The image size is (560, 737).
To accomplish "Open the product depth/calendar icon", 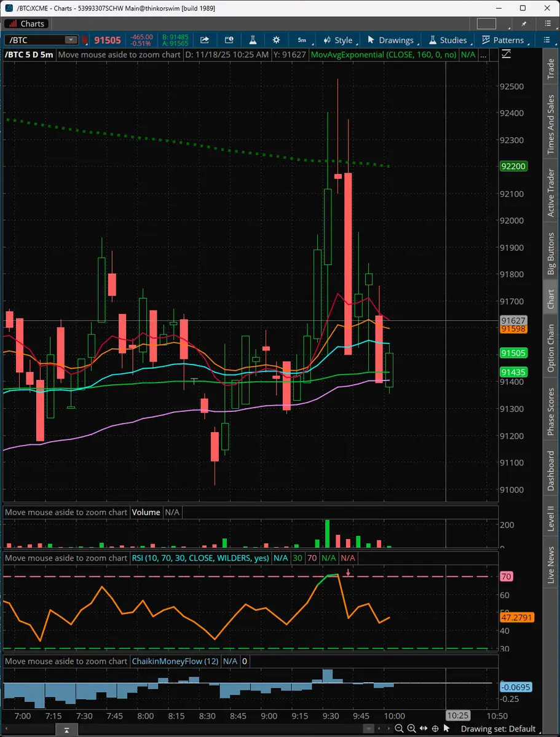I will pos(229,40).
